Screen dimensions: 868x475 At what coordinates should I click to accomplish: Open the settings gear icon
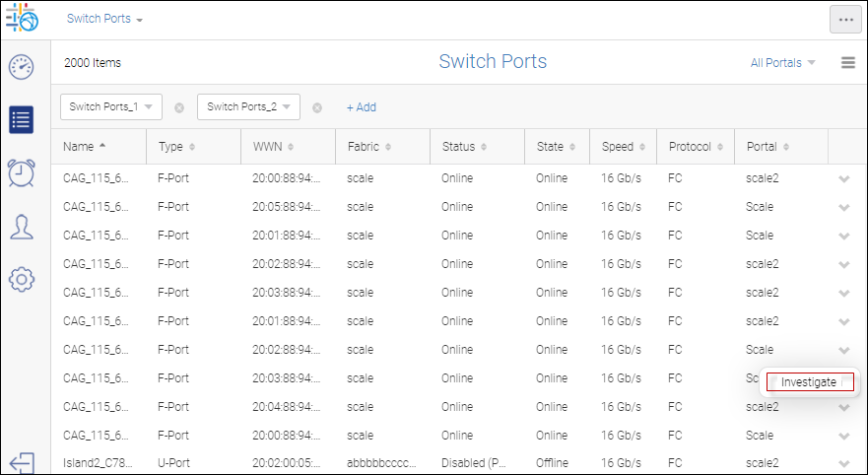click(x=22, y=279)
